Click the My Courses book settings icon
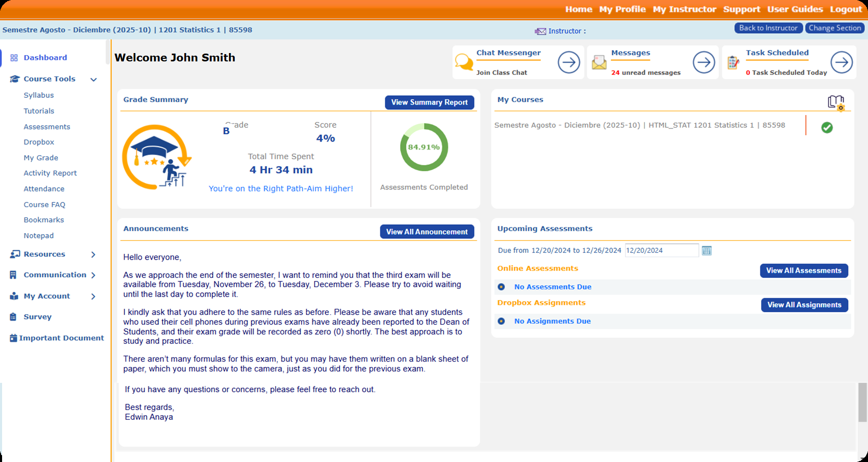The image size is (868, 462). 836,102
